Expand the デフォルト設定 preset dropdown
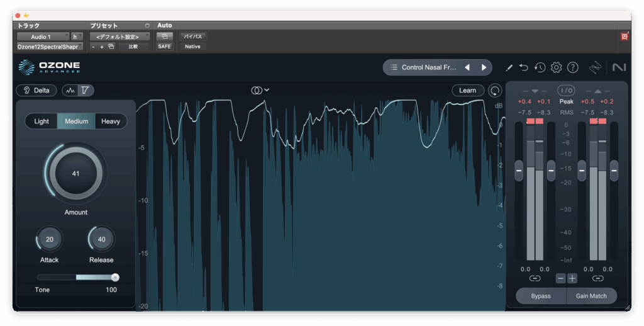This screenshot has height=326, width=644. tap(119, 37)
